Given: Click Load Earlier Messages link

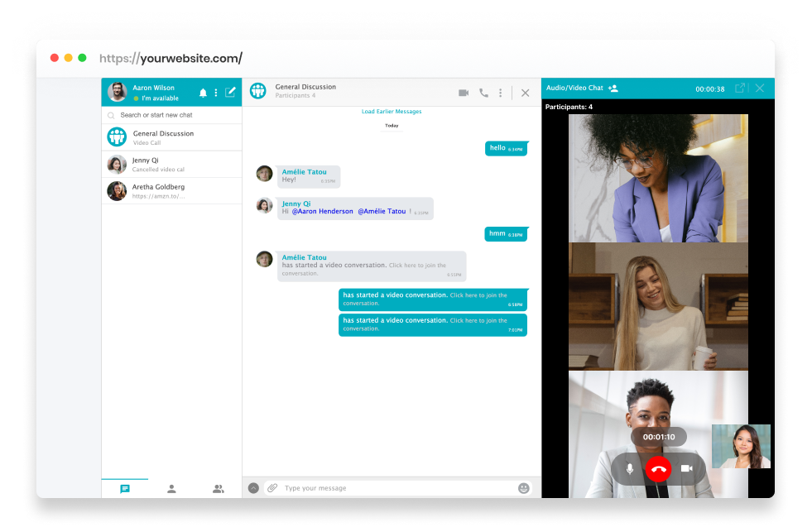Looking at the screenshot, I should (392, 112).
